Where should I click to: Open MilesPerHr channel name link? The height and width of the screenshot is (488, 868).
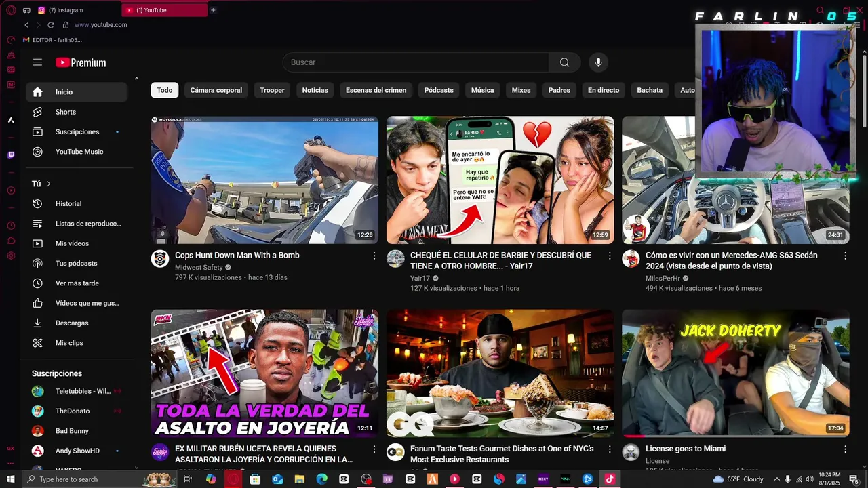click(663, 279)
